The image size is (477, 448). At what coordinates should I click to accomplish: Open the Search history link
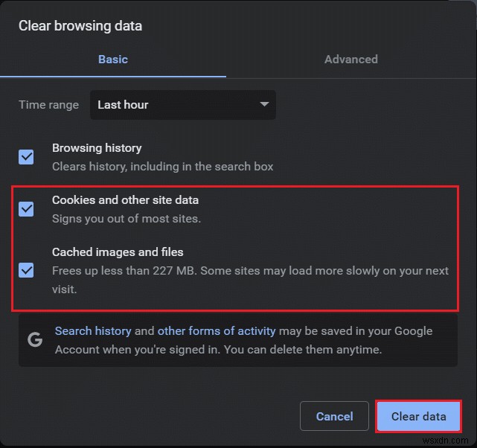click(x=93, y=331)
